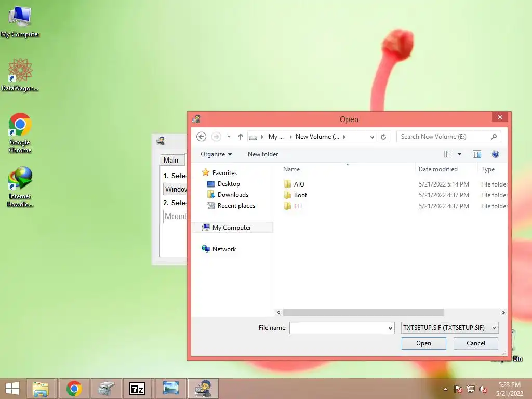Change view layout icon

(x=448, y=154)
